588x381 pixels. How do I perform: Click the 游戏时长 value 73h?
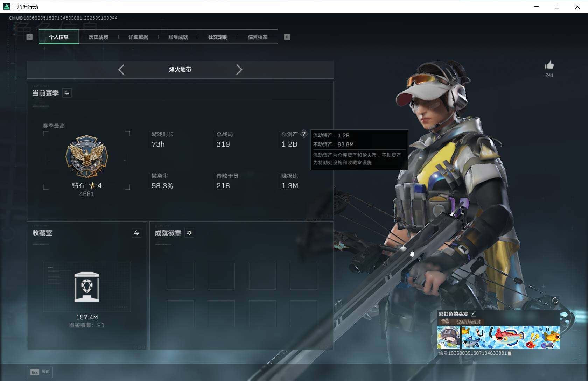[x=158, y=144]
